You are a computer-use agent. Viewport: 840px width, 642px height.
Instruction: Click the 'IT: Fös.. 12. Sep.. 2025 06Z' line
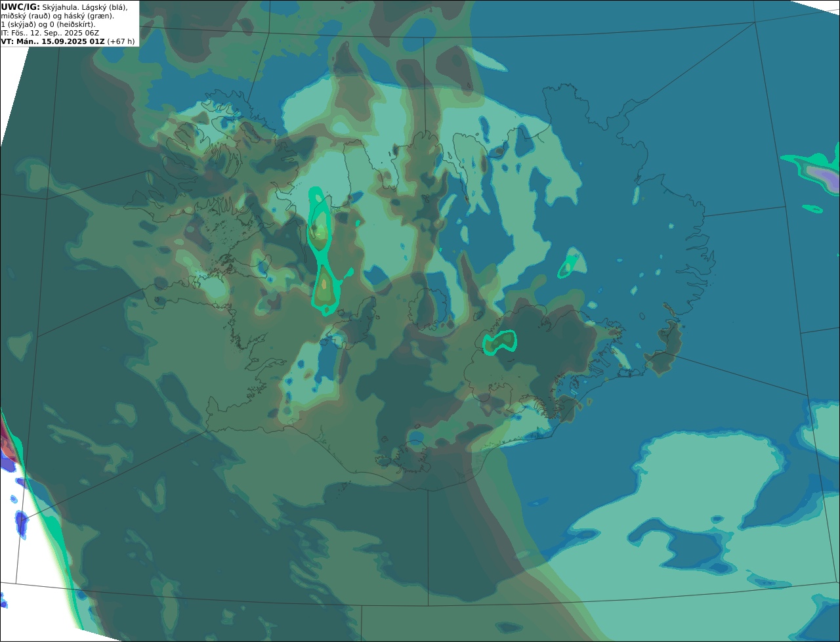click(x=50, y=33)
